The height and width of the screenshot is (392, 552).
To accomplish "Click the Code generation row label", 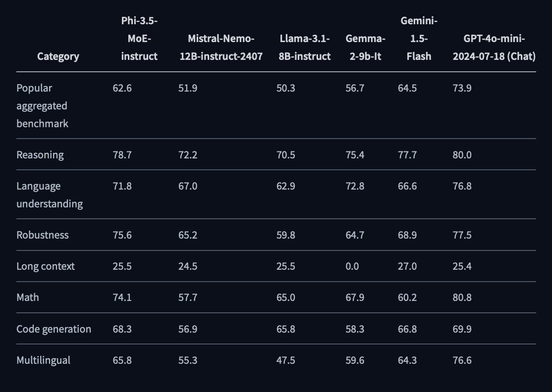I will pos(54,329).
